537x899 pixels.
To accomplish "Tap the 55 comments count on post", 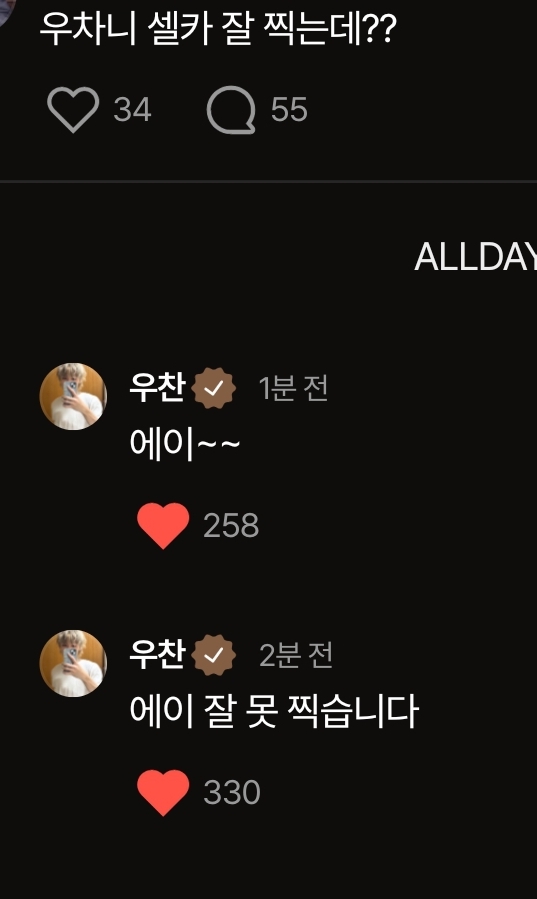I will click(289, 109).
